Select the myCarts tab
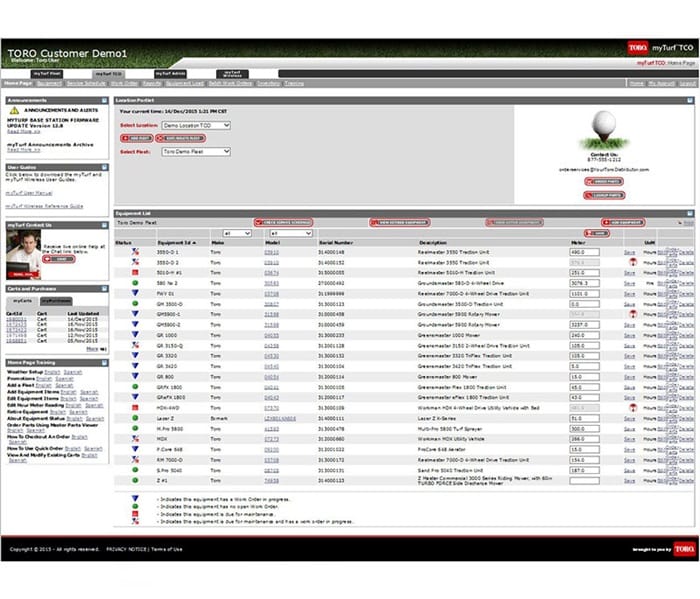 pyautogui.click(x=22, y=301)
